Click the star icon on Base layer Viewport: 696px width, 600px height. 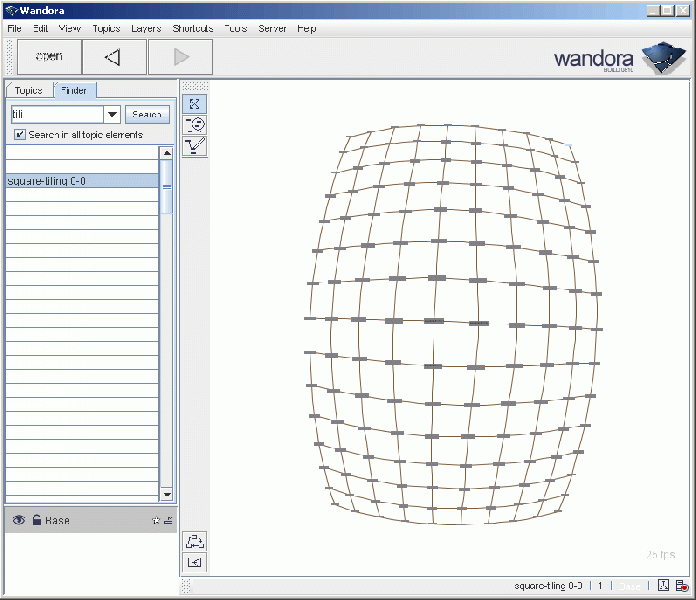[x=155, y=521]
